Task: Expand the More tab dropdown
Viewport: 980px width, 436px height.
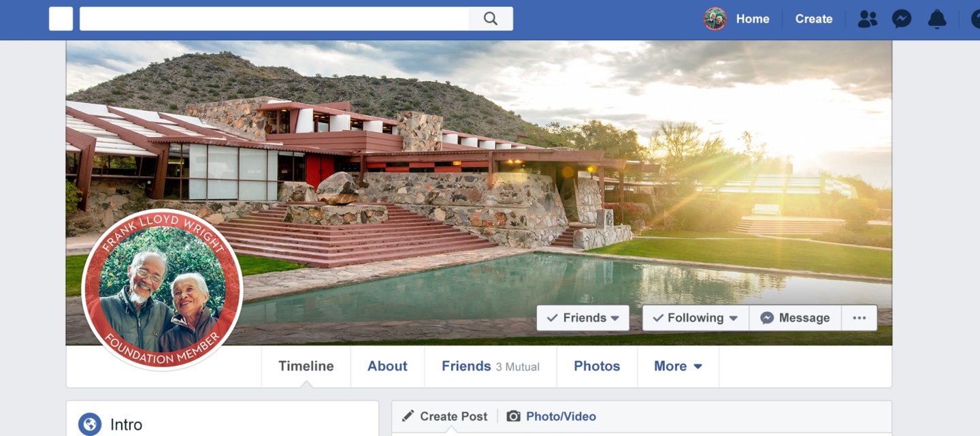Action: [x=678, y=367]
